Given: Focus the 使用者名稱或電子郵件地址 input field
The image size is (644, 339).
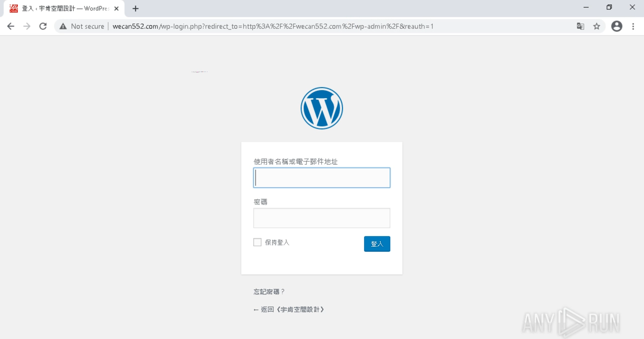Looking at the screenshot, I should pyautogui.click(x=322, y=178).
